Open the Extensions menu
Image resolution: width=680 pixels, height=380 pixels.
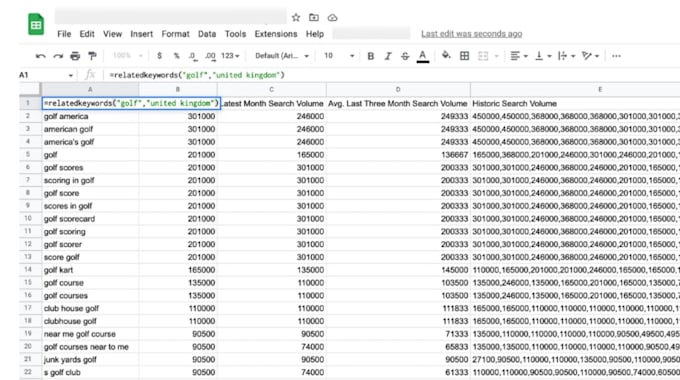point(276,34)
